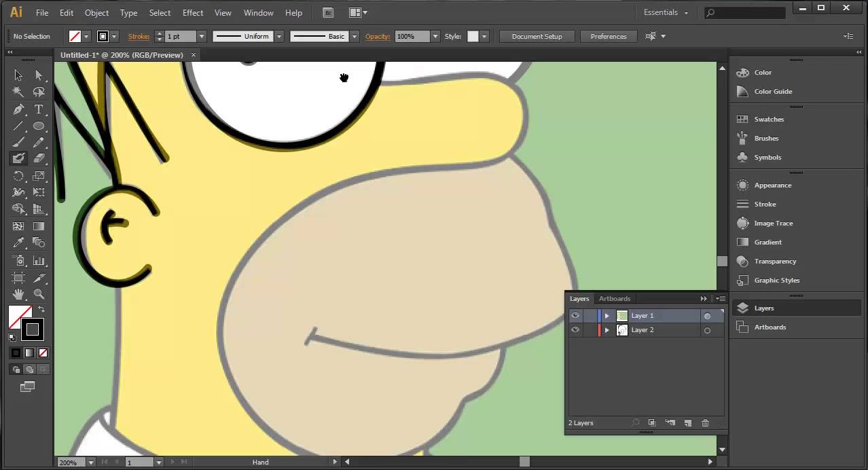Select the Scale tool
This screenshot has width=868, height=470.
click(x=39, y=176)
